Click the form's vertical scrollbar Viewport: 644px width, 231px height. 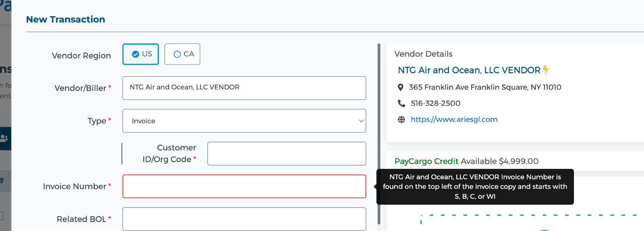(379, 134)
